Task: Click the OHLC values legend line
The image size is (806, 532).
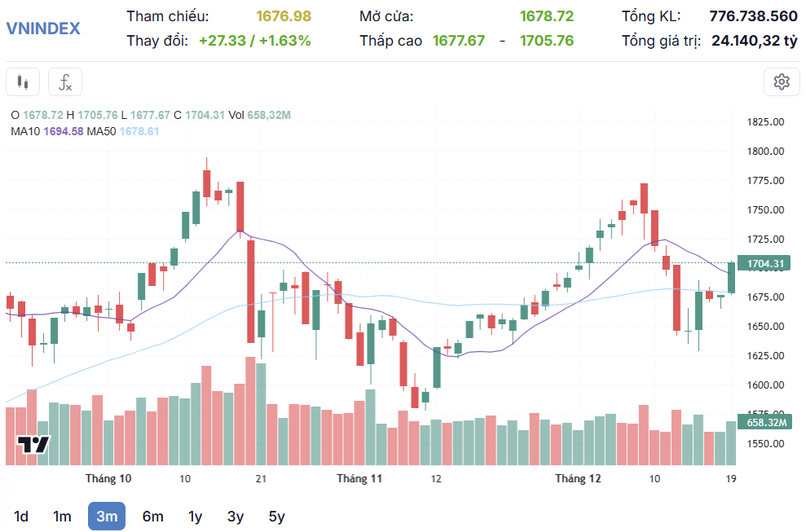Action: (x=151, y=116)
